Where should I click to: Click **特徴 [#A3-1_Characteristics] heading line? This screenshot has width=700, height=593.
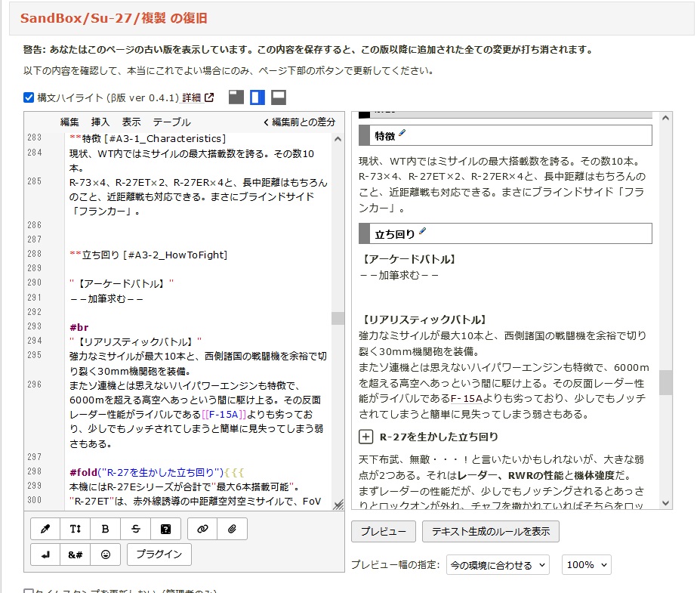point(148,138)
